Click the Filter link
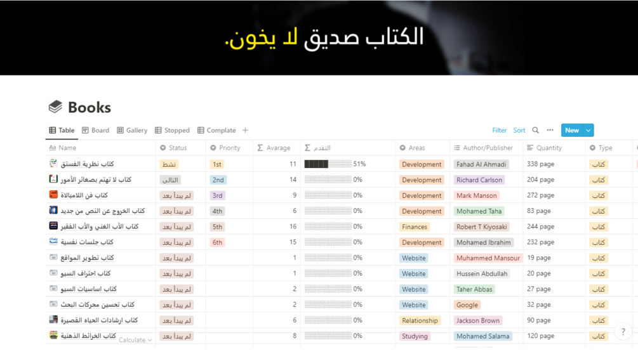The height and width of the screenshot is (364, 638). coord(499,130)
